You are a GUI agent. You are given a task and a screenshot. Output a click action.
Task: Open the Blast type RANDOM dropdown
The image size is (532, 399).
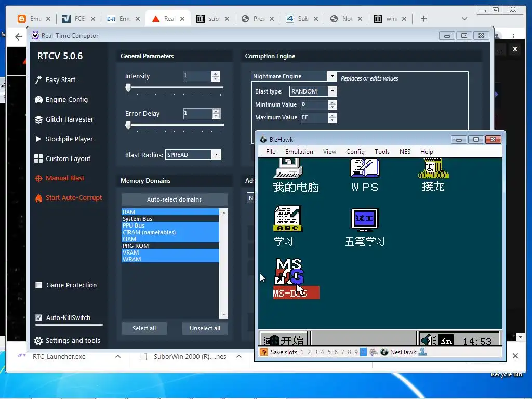[x=332, y=91]
